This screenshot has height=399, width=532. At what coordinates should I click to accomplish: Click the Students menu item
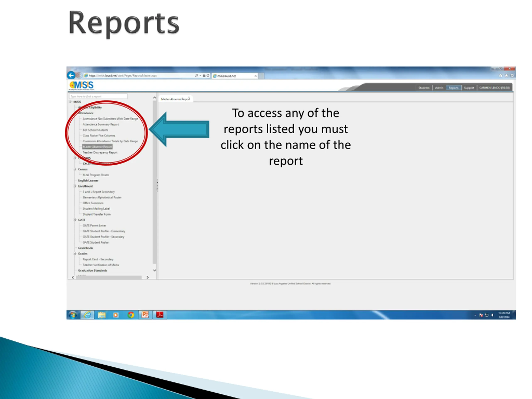(424, 88)
